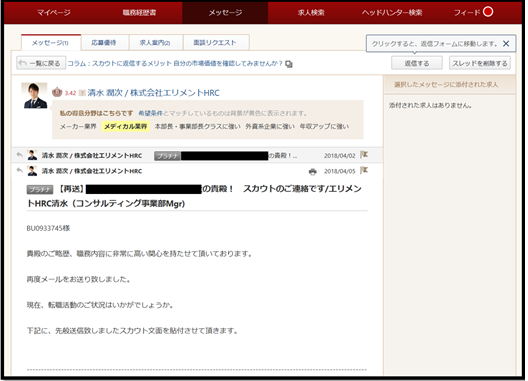Image resolution: width=528 pixels, height=381 pixels.
Task: Click the 外資系企業に強い tag
Action: click(270, 126)
